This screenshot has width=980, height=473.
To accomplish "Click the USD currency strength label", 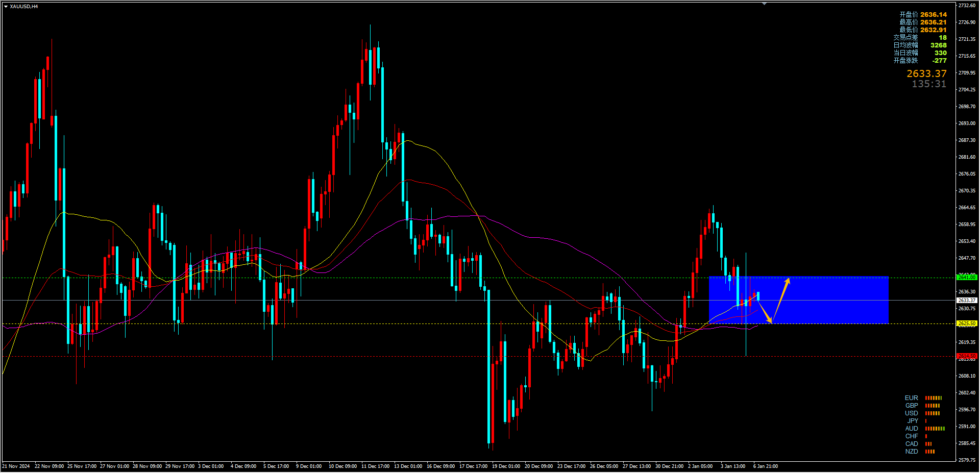I will pyautogui.click(x=911, y=413).
